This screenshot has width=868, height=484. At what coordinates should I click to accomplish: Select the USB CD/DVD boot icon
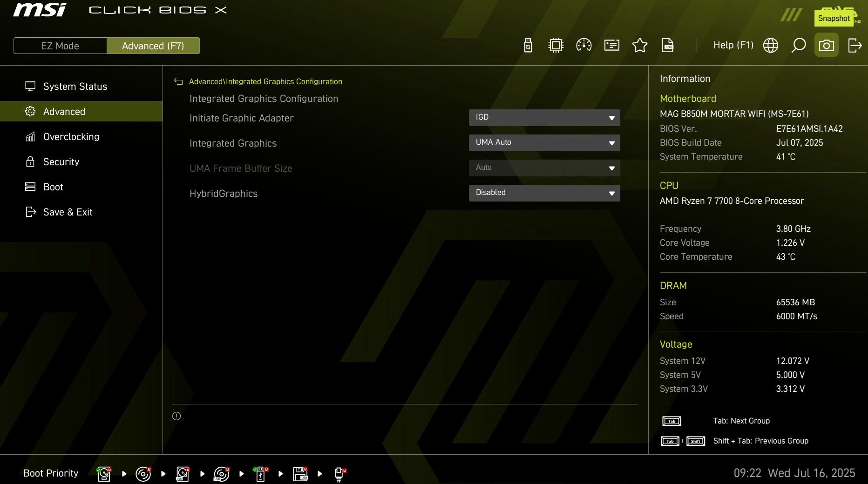222,474
